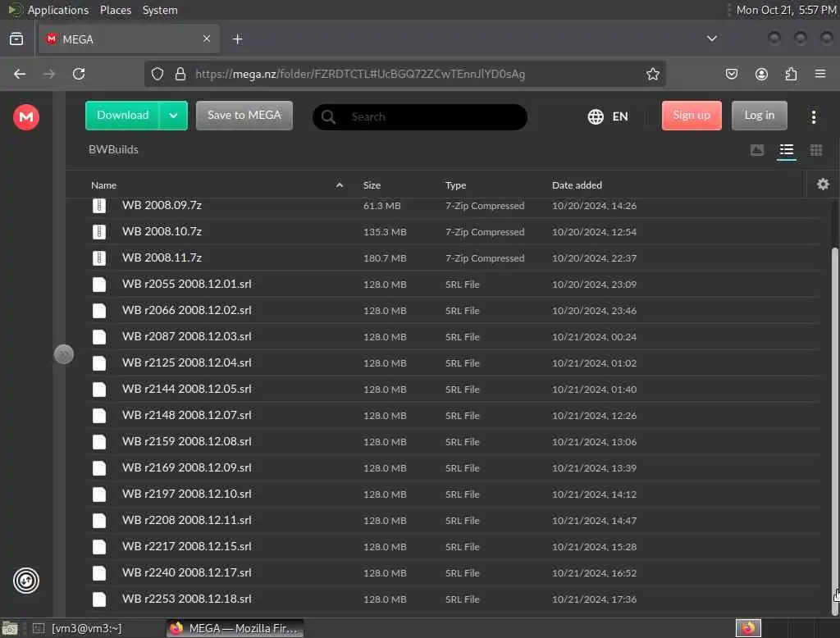
Task: Focus the Search input field
Action: [419, 116]
